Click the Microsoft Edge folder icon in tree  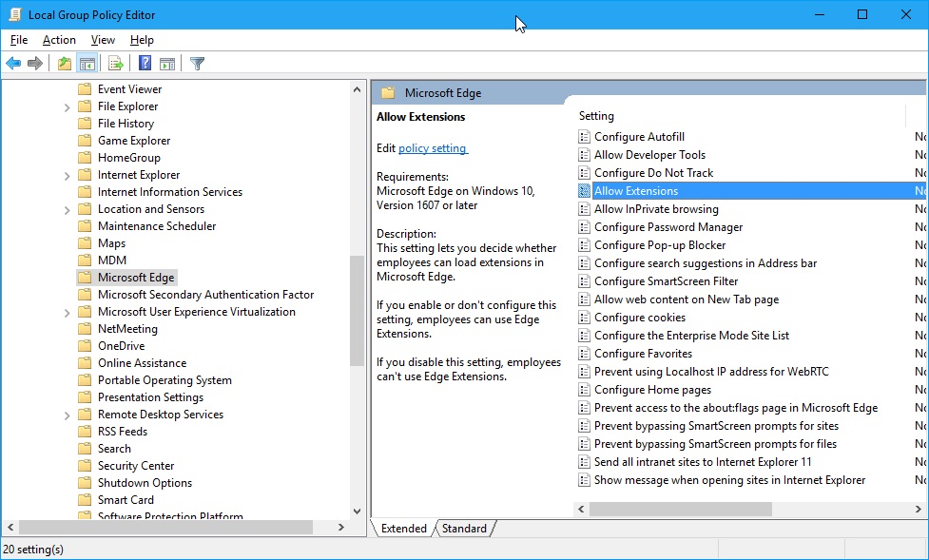tap(85, 278)
